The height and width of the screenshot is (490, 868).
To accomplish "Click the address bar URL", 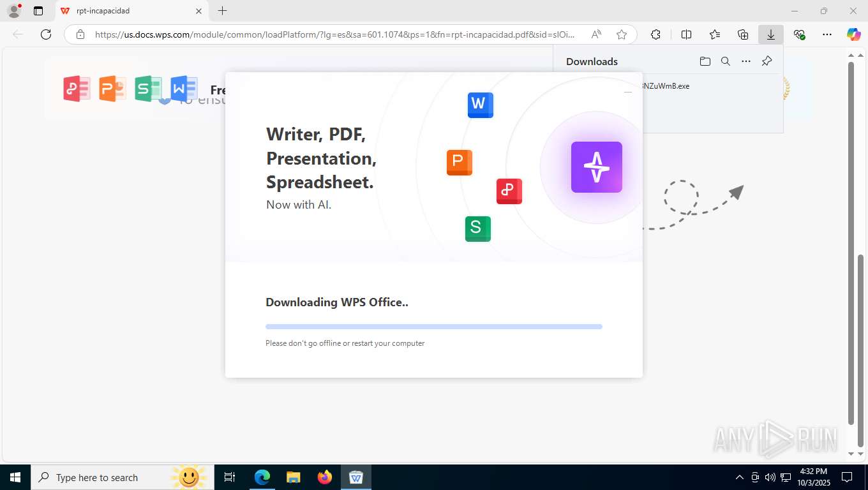I will [334, 34].
